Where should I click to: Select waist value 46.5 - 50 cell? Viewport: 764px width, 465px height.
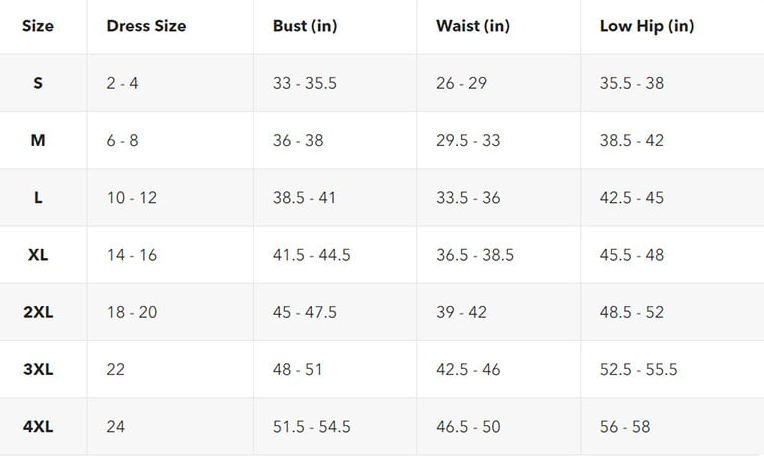tap(468, 427)
